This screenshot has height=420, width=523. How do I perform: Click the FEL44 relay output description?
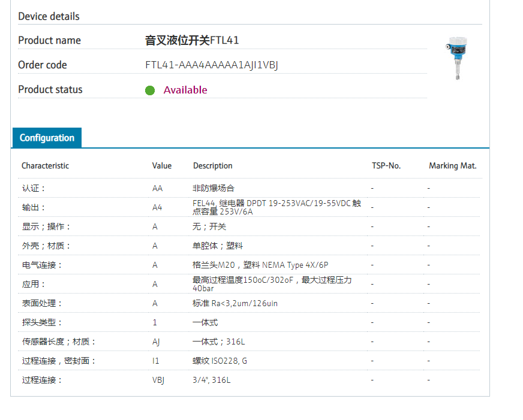tap(276, 207)
